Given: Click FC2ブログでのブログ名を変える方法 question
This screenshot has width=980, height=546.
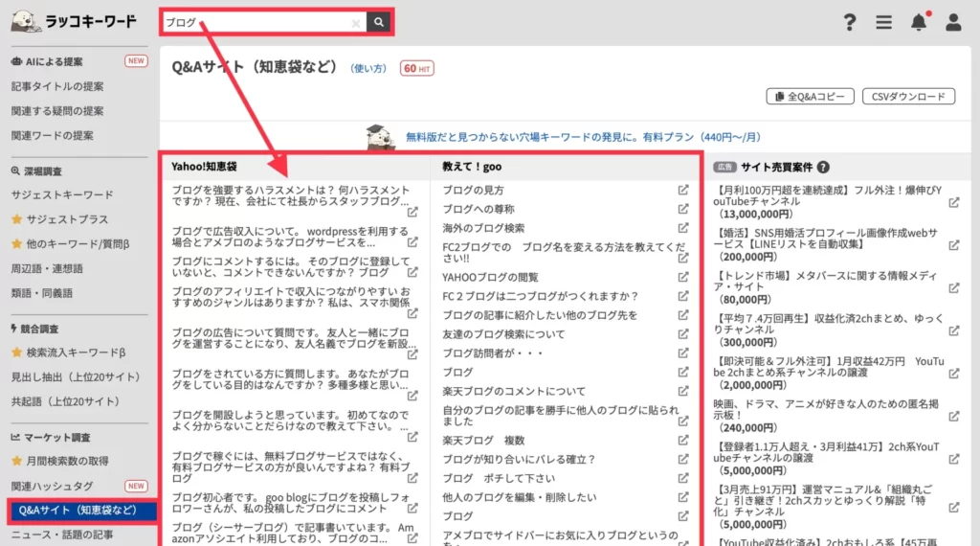Looking at the screenshot, I should point(564,252).
